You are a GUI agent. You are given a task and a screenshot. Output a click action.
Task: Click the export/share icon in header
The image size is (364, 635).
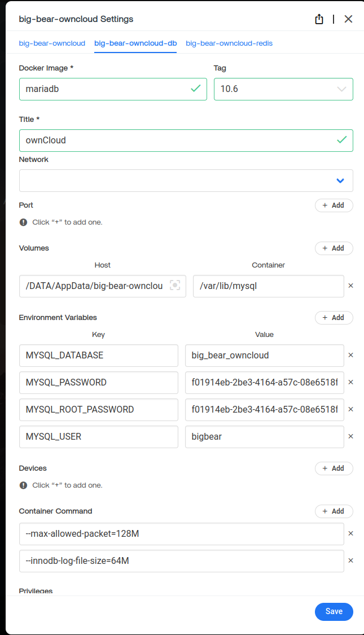click(319, 19)
